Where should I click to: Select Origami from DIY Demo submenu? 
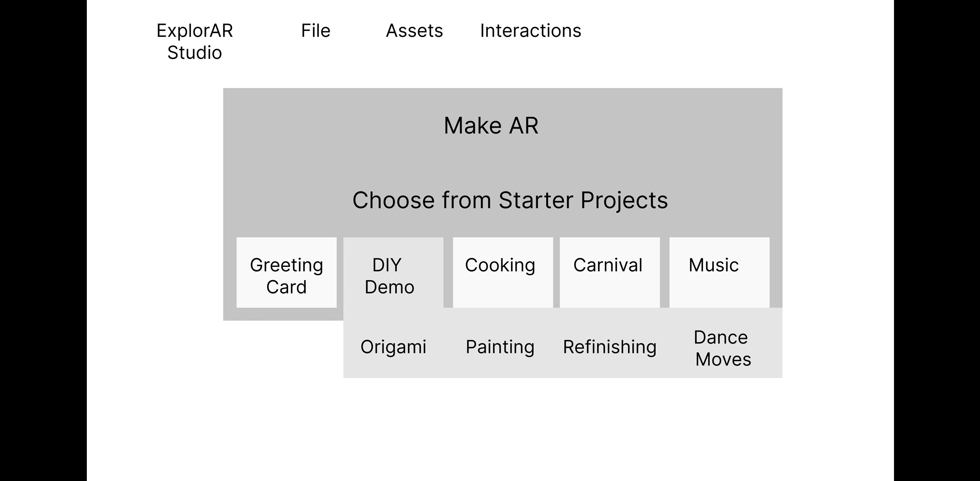coord(393,347)
